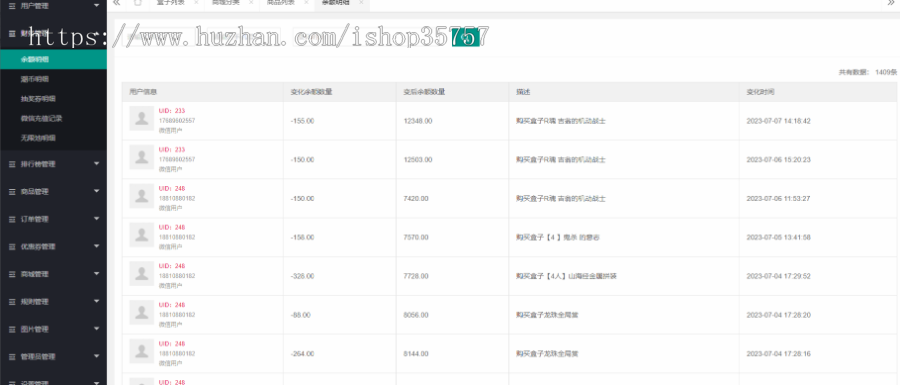Click the list icon beside 优惠券管理
The width and height of the screenshot is (900, 385).
click(12, 247)
